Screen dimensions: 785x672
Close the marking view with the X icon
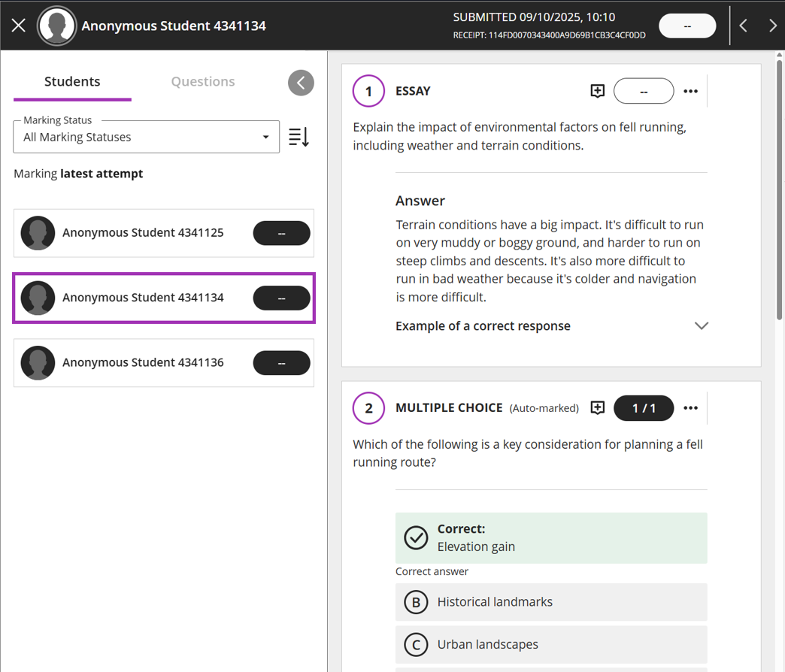(x=19, y=26)
